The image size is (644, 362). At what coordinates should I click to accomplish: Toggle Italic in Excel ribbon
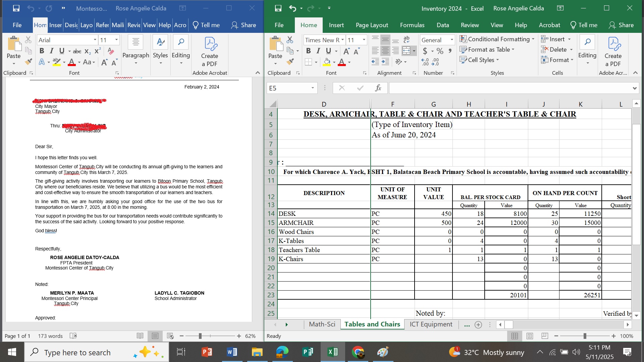coord(318,51)
